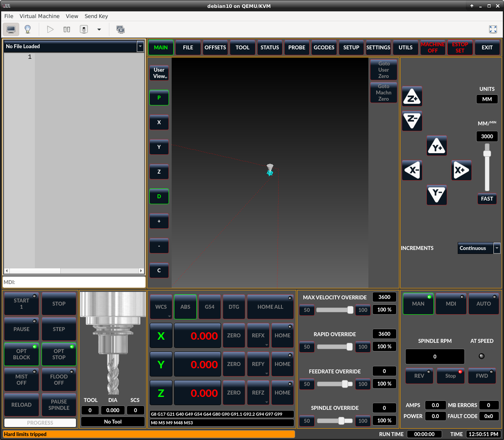Adjust the jog speed vertical slider
The height and width of the screenshot is (440, 504).
click(x=487, y=167)
